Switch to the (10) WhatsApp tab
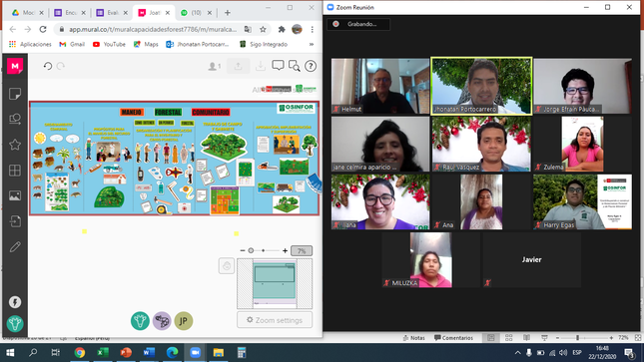Screen dimensions: 644x362 197,13
